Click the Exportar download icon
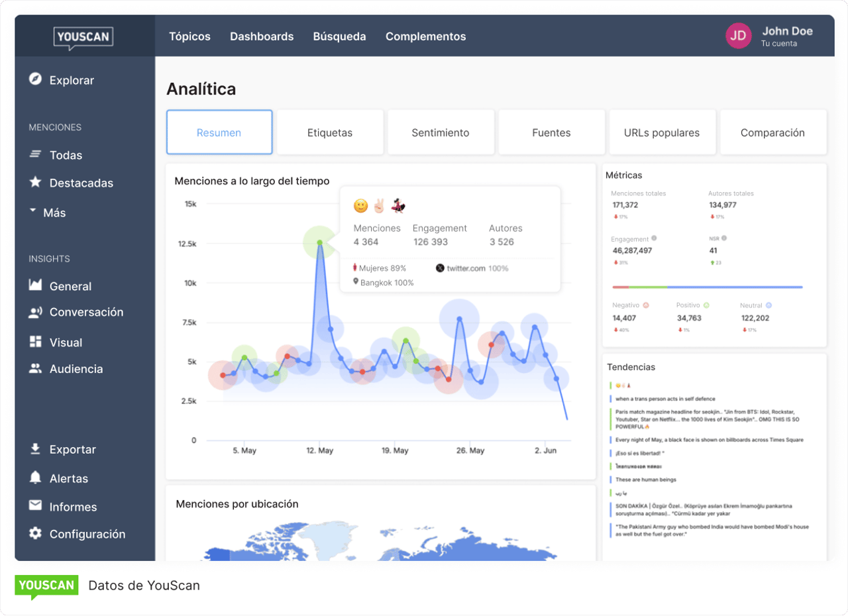Viewport: 848px width, 616px height. click(x=36, y=449)
